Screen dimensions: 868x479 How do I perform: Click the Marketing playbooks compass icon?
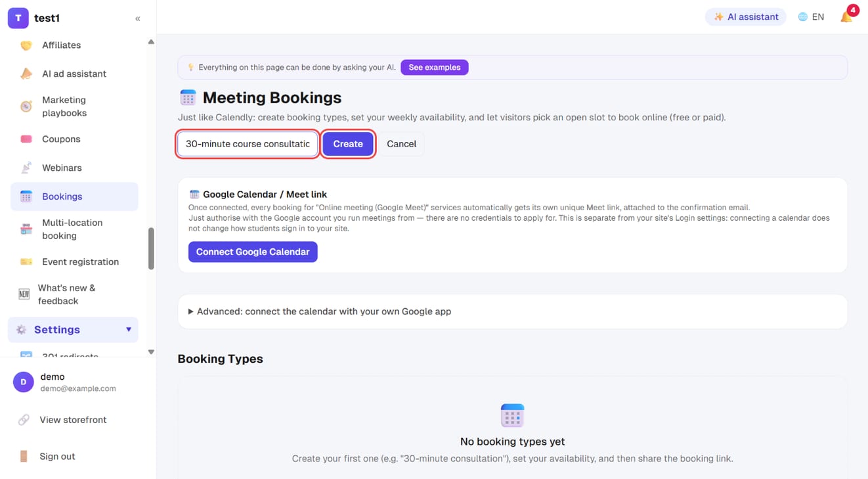(26, 106)
